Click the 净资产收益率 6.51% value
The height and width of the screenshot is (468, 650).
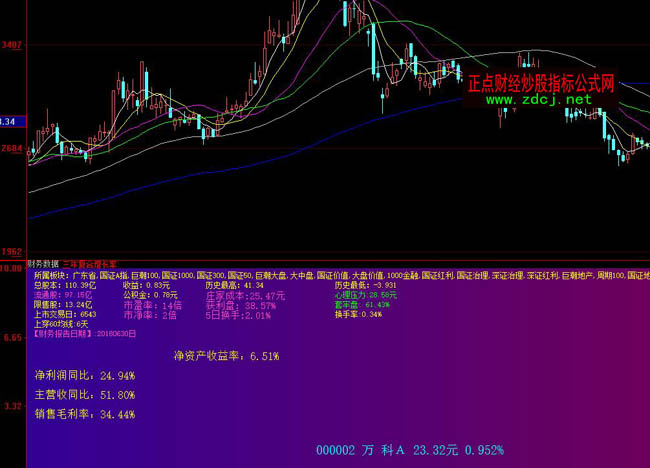click(226, 356)
